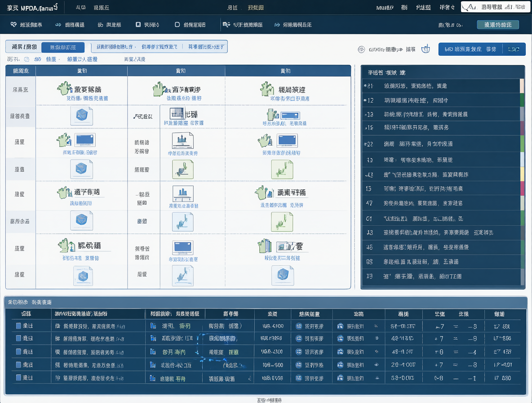Select the right panel row numbered 15
The width and height of the screenshot is (532, 403).
coord(441,188)
